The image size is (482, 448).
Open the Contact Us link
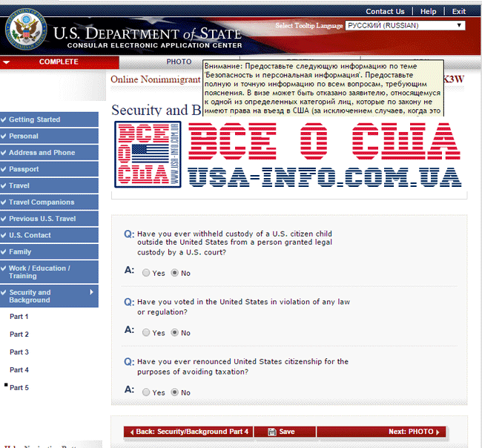[385, 12]
